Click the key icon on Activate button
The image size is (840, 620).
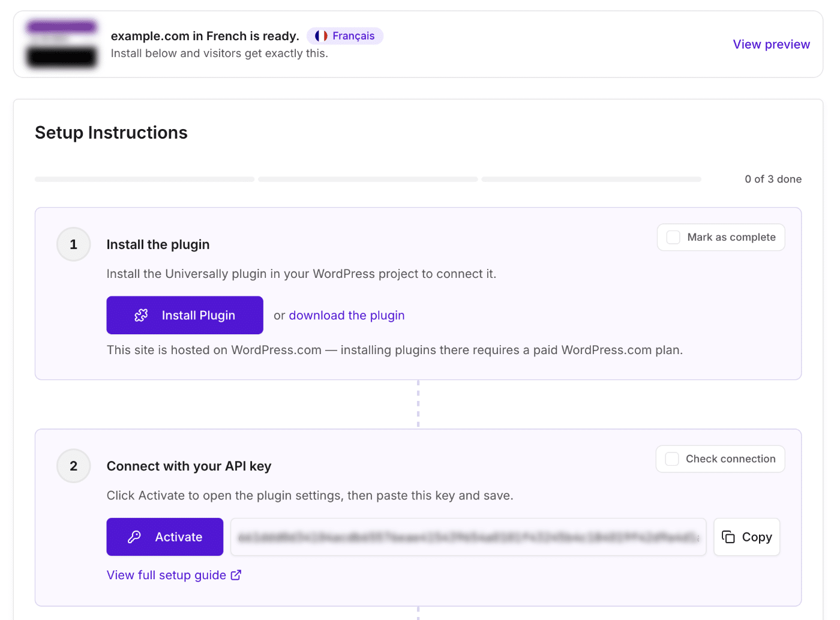134,537
